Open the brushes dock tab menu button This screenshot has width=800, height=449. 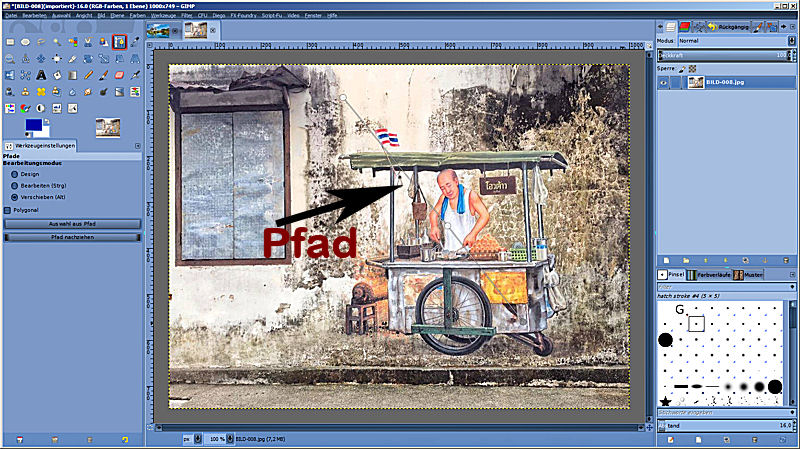(x=792, y=275)
